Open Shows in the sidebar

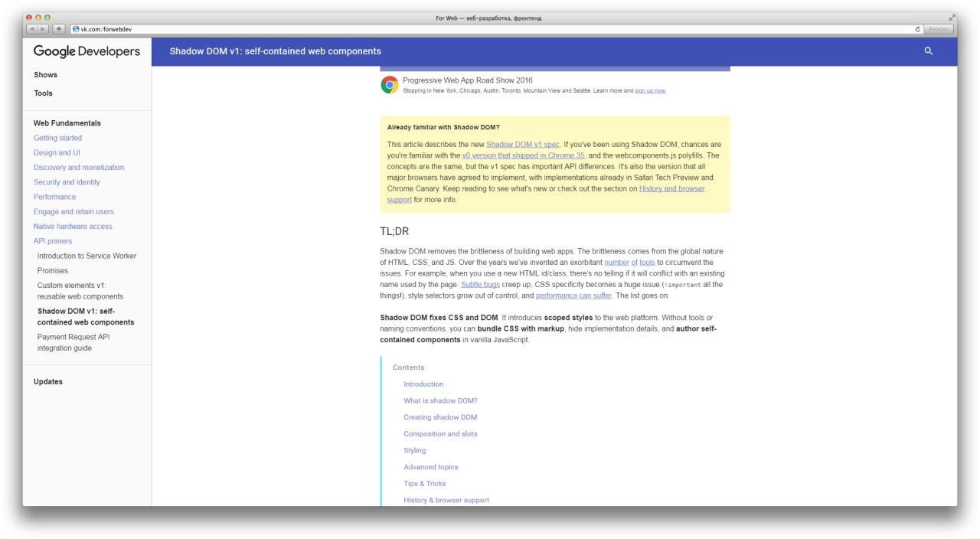(x=45, y=75)
